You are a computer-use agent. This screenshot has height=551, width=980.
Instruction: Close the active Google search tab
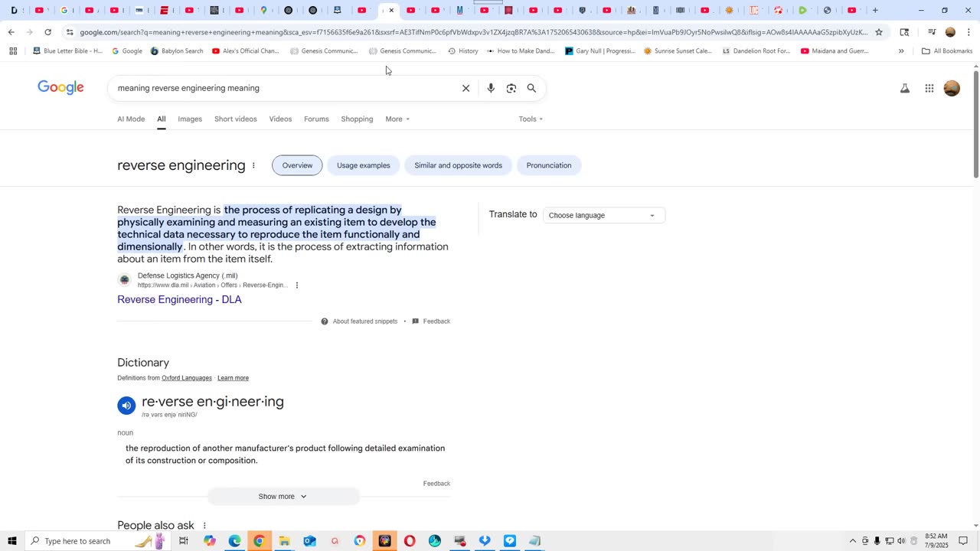pos(391,10)
